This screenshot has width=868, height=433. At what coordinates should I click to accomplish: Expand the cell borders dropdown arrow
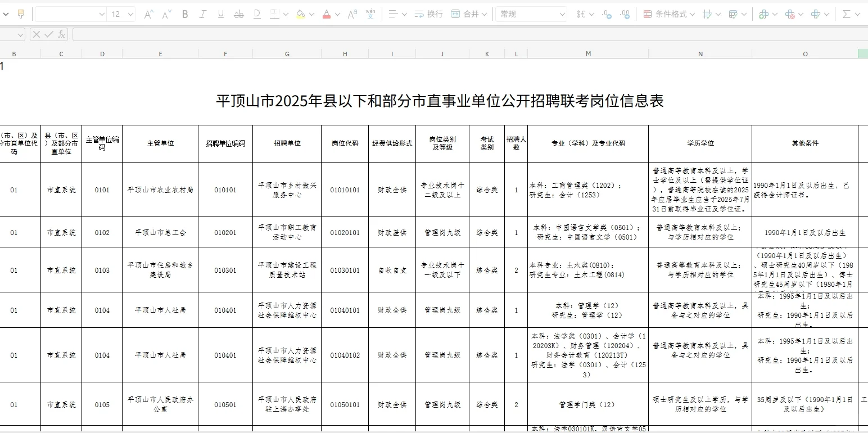pos(286,14)
